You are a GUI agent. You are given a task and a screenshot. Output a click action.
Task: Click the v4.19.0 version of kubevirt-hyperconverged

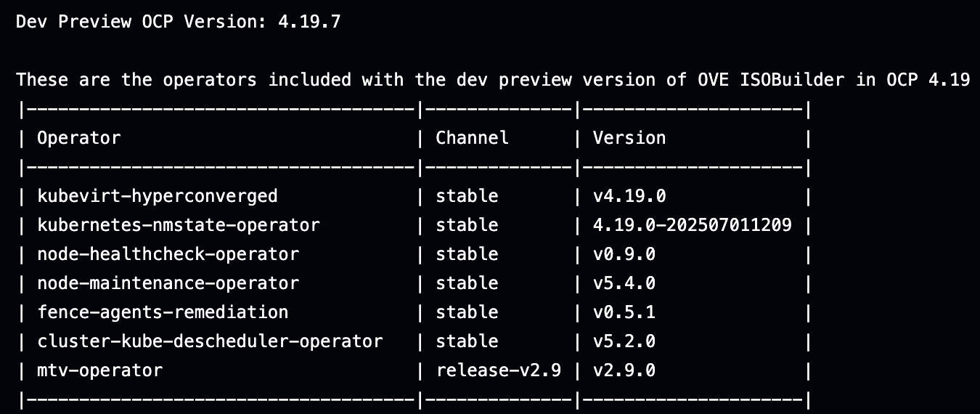[x=629, y=196]
